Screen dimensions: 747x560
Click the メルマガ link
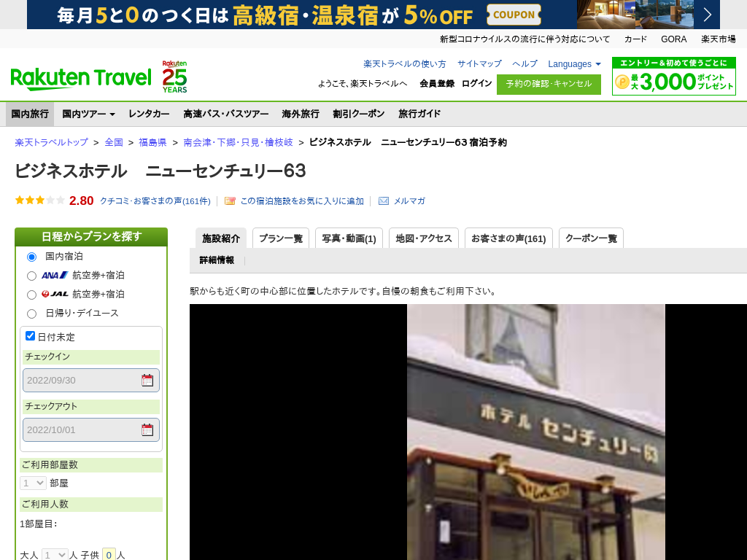point(409,201)
